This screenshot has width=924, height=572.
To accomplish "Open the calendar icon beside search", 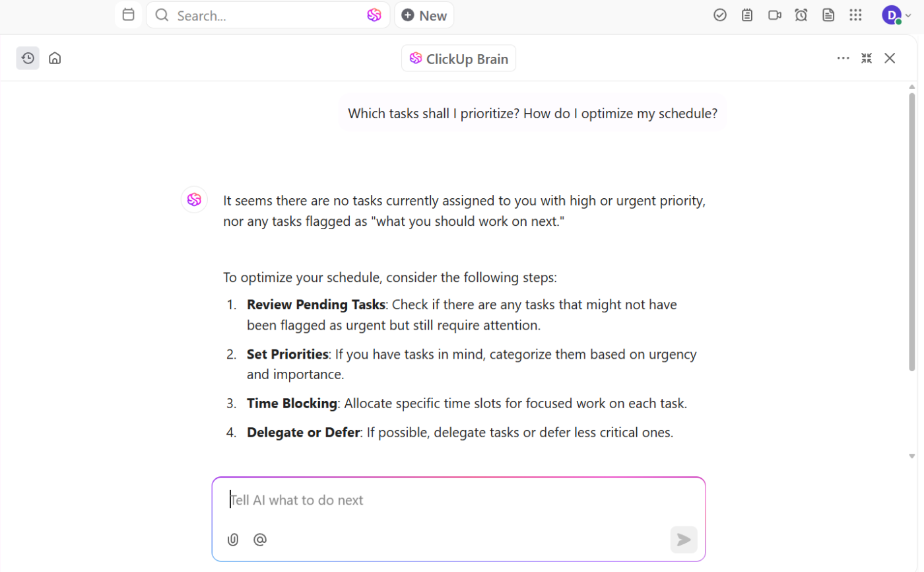I will point(129,15).
